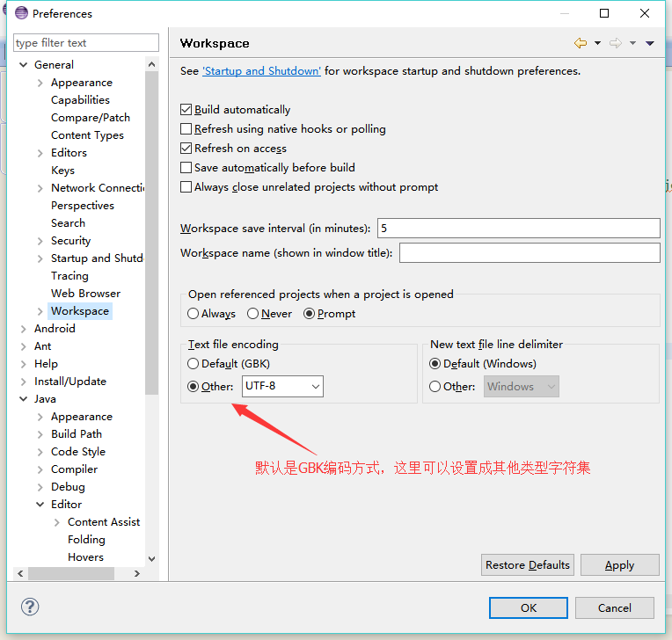Open Web Browser preference page
The height and width of the screenshot is (640, 672).
click(x=85, y=293)
